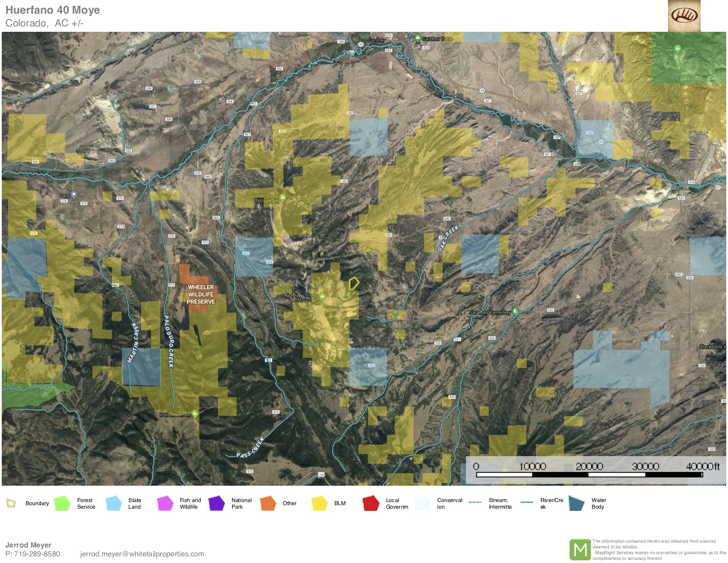Click the Sanchez Cemetery map marker
This screenshot has height=563, width=728.
click(x=515, y=311)
